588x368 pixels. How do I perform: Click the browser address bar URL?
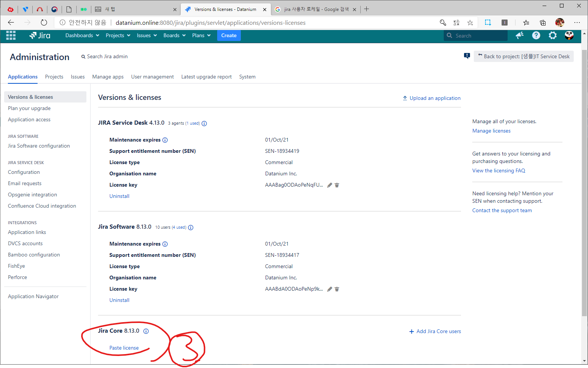point(210,23)
